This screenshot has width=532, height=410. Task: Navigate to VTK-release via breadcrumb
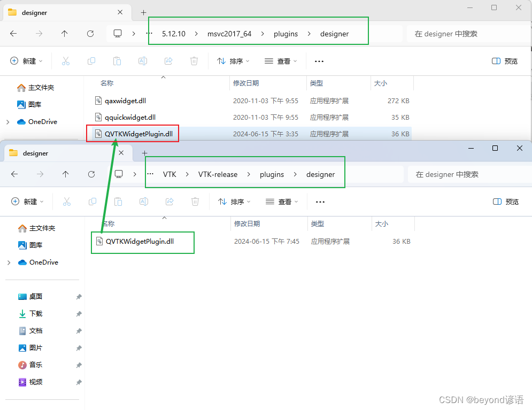tap(218, 174)
